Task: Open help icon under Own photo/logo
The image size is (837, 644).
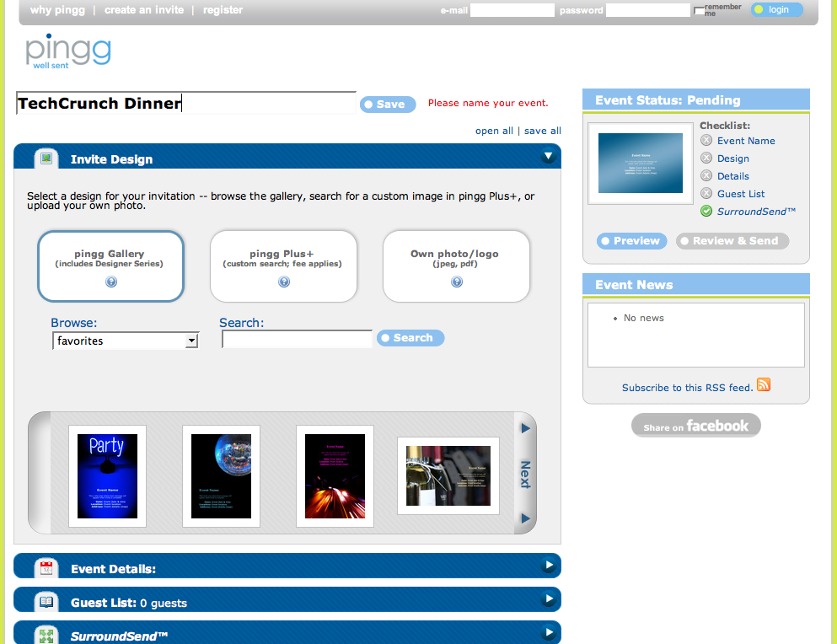Action: [x=457, y=282]
